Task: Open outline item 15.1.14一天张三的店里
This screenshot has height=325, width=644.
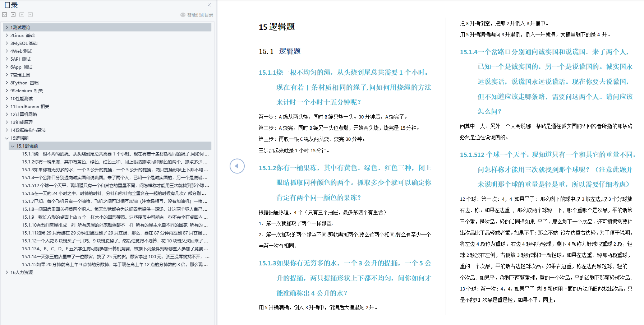Action: click(115, 256)
